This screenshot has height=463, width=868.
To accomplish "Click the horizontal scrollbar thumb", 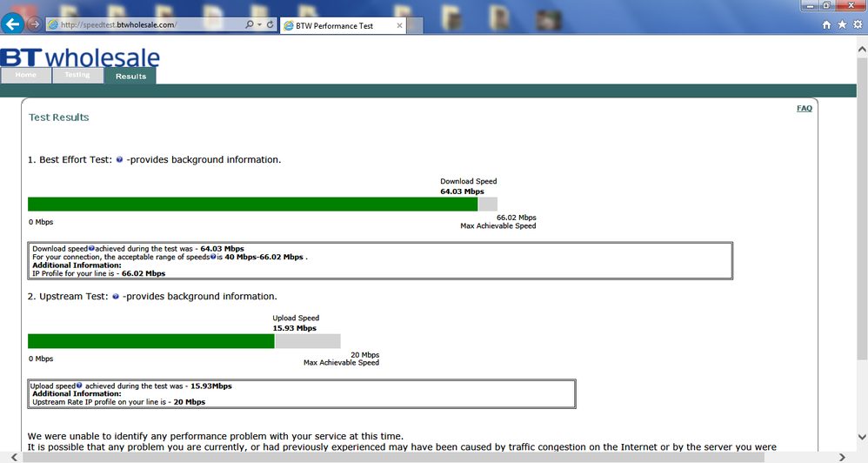I will point(393,458).
